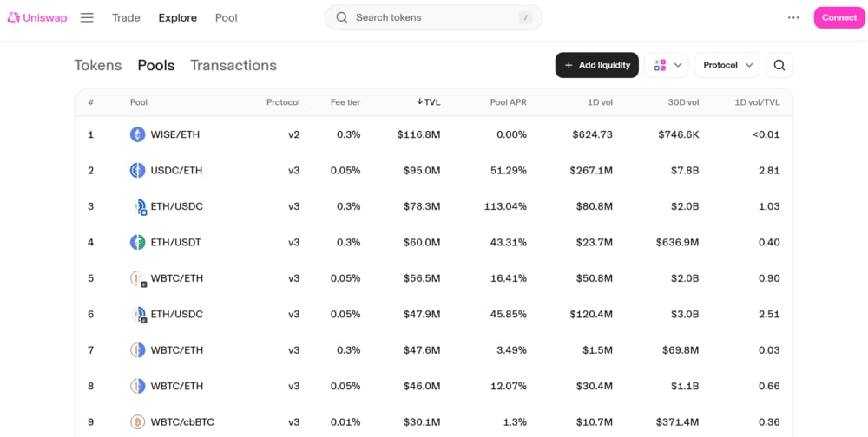Image resolution: width=868 pixels, height=437 pixels.
Task: Click the $267.1M 1D volume value
Action: pyautogui.click(x=591, y=170)
